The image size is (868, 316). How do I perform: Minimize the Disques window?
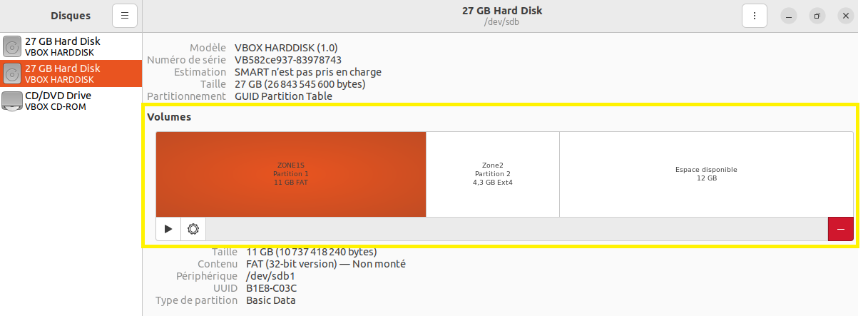pos(788,16)
